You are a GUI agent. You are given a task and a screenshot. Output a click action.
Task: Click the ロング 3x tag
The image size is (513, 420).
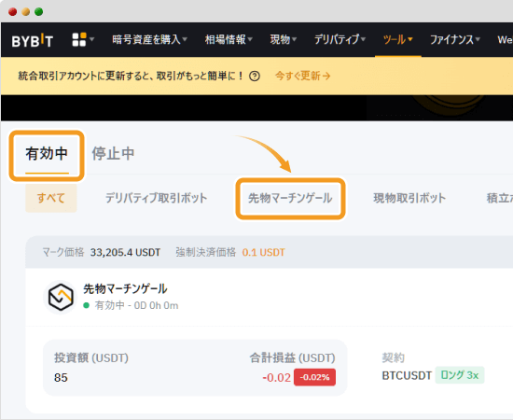tap(460, 375)
